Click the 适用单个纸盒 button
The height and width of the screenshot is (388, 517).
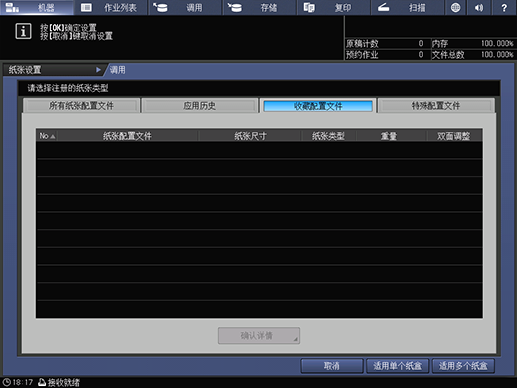coord(398,366)
